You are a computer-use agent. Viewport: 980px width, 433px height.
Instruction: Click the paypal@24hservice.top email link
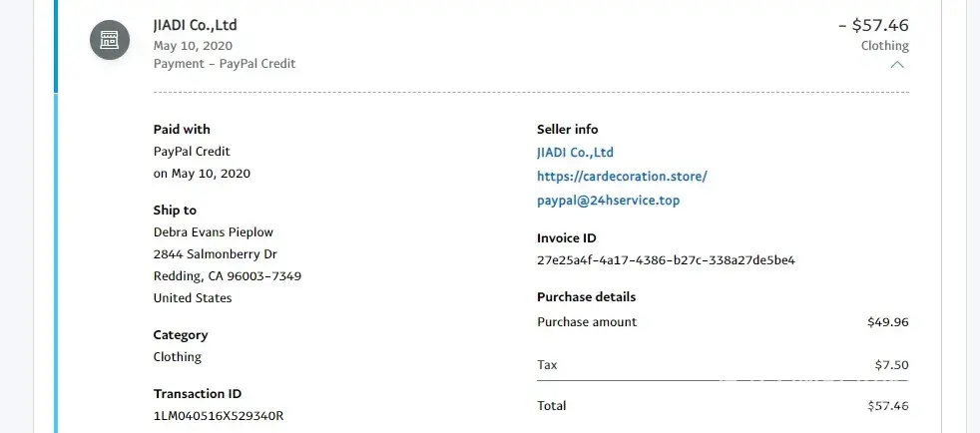[x=609, y=201]
